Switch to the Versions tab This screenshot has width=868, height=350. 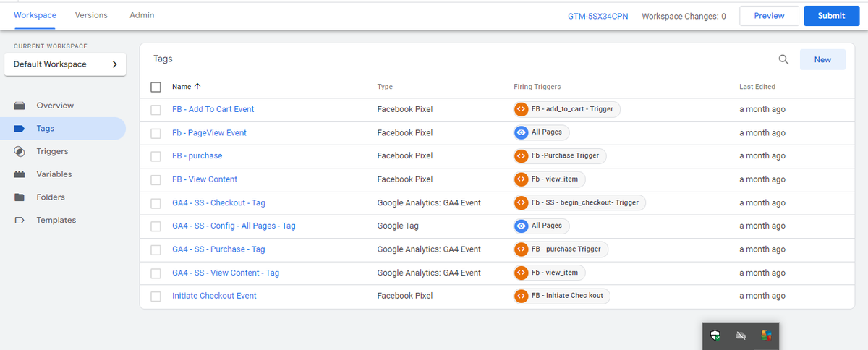coord(91,15)
